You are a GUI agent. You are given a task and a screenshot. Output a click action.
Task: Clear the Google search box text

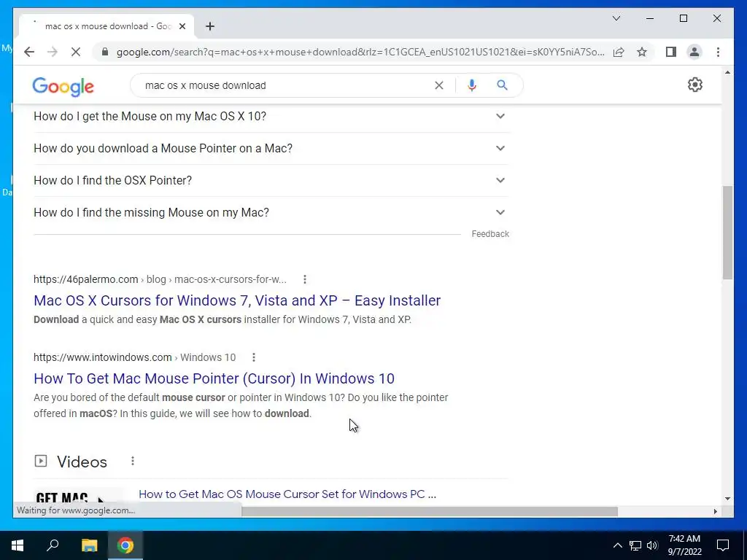click(x=438, y=85)
